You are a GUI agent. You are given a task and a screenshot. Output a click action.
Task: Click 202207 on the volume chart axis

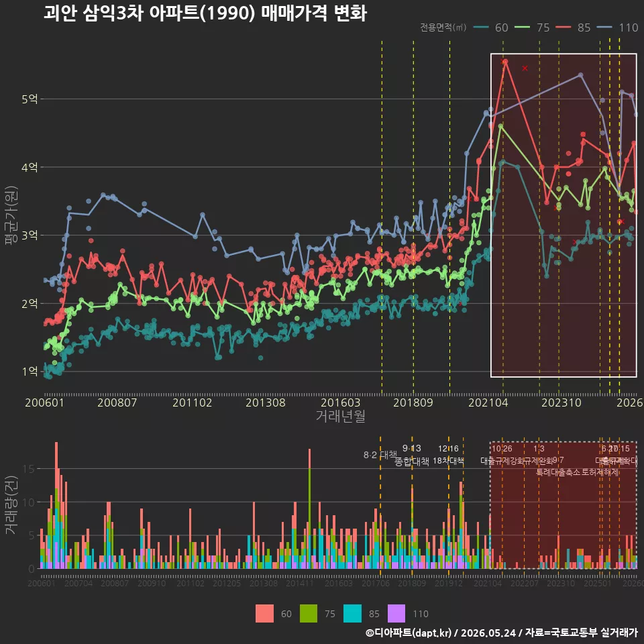click(525, 583)
